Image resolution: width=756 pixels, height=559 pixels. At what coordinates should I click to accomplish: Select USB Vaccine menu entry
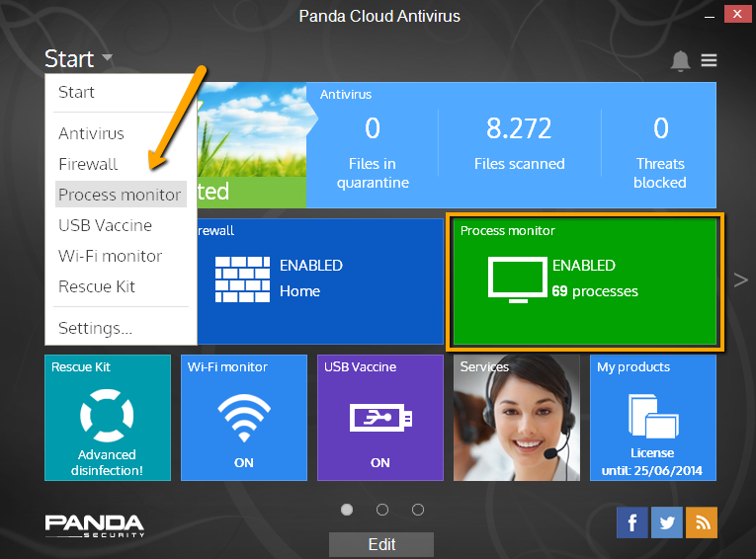click(x=105, y=225)
